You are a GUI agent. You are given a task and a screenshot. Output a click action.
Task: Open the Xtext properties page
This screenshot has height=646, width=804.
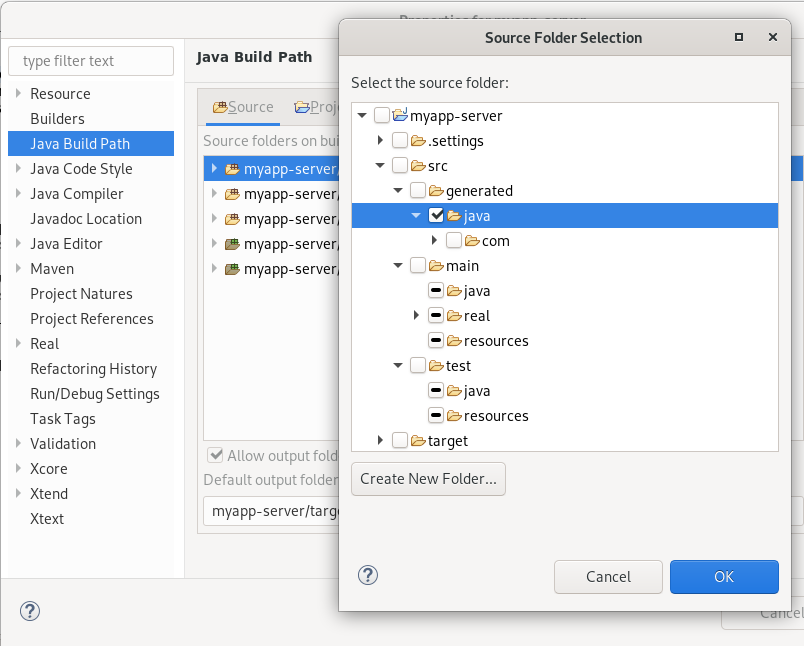[x=47, y=518]
